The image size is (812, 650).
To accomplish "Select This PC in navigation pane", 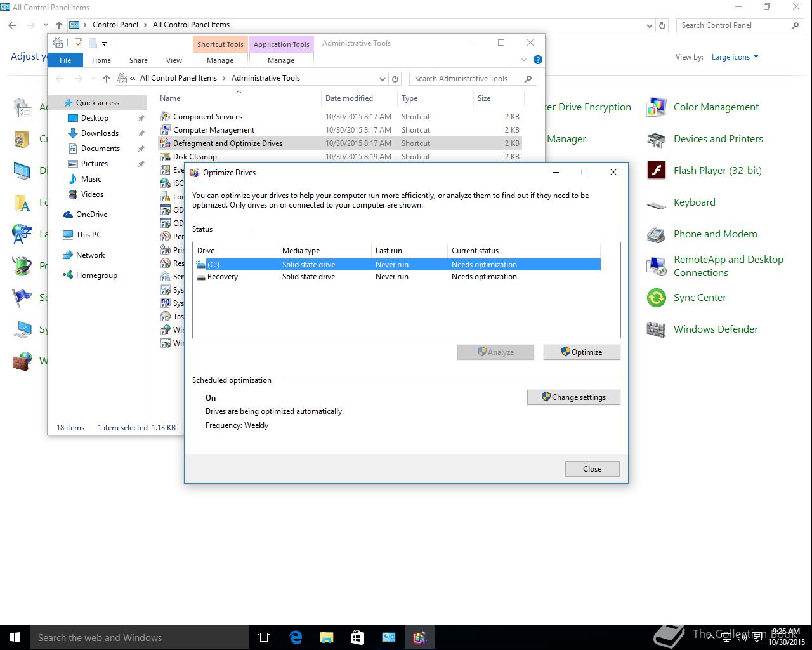I will click(88, 235).
